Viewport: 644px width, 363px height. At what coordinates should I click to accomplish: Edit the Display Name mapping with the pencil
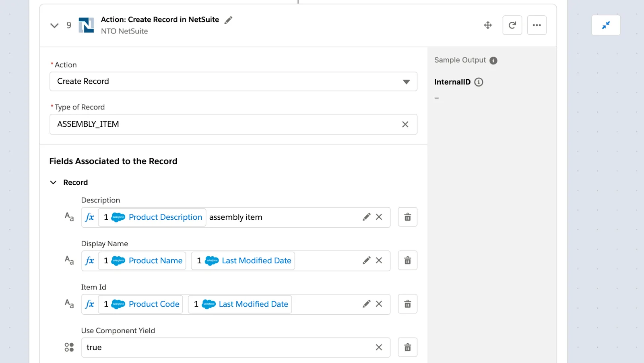(x=366, y=260)
